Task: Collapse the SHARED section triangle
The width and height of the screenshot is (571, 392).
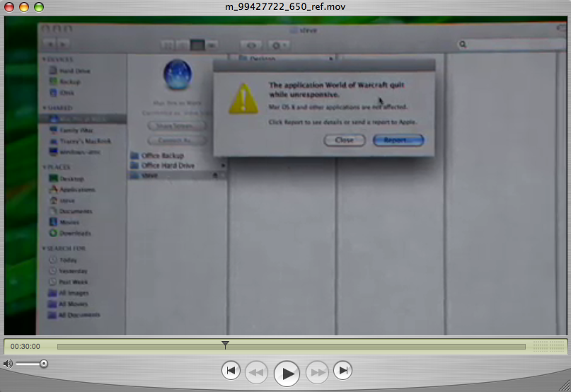Action: [44, 108]
